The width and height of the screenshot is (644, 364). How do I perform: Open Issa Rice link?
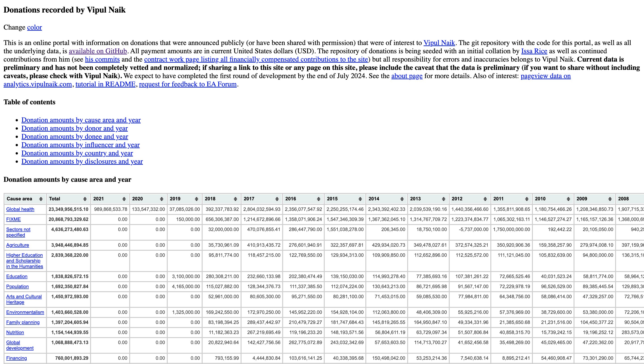[534, 51]
